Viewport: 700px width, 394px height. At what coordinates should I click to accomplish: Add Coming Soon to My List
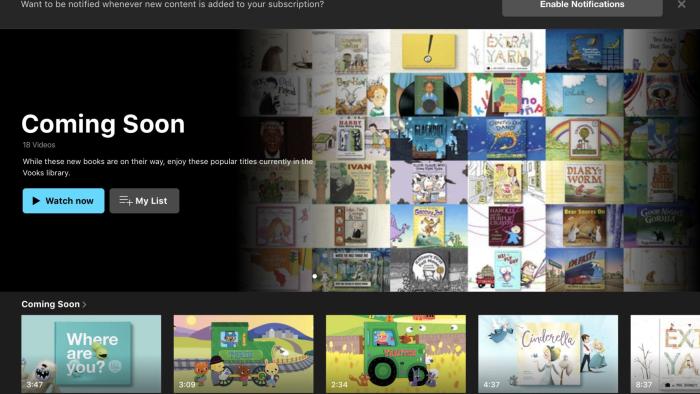144,201
